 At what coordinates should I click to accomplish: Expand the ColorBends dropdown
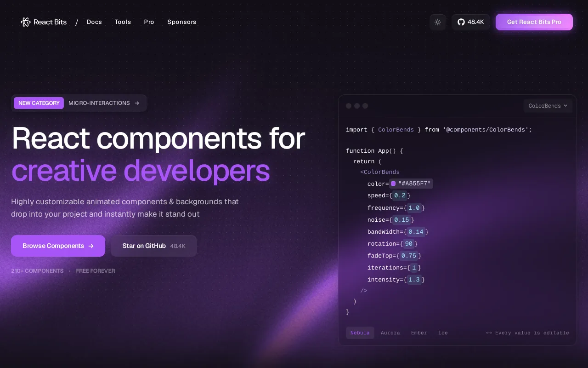[548, 106]
